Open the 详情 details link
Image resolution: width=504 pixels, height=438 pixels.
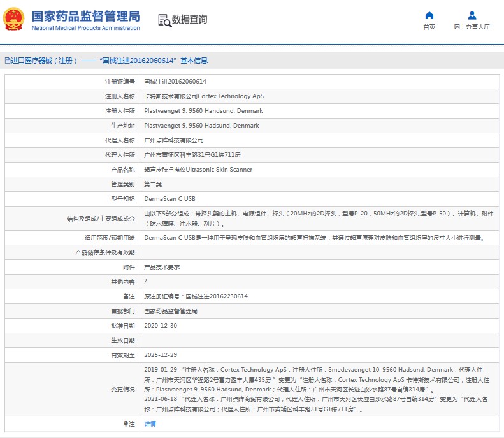point(150,424)
